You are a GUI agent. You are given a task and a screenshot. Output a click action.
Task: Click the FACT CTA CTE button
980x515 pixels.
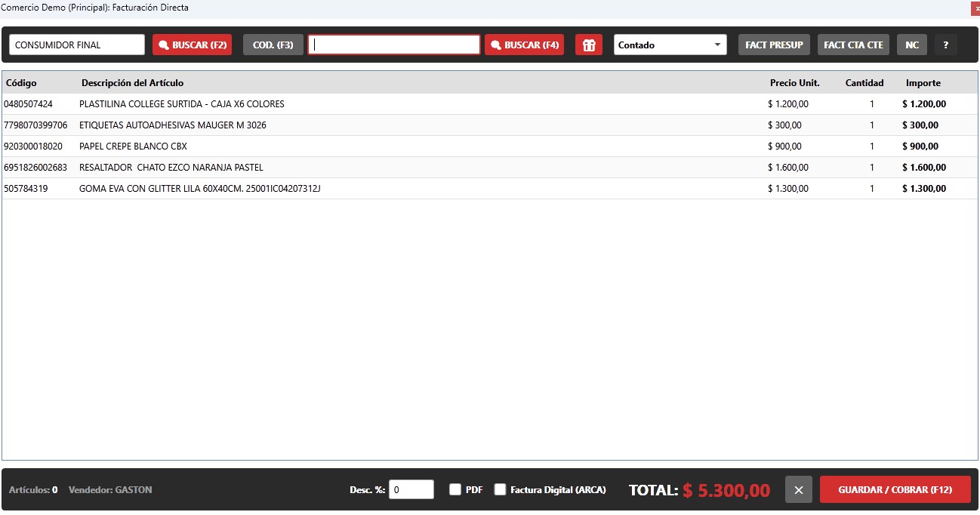853,45
